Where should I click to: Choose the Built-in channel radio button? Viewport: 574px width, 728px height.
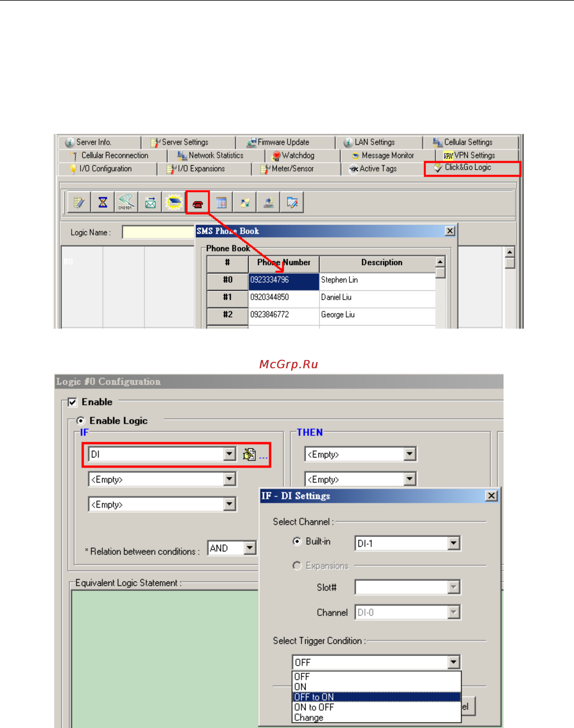click(x=297, y=541)
